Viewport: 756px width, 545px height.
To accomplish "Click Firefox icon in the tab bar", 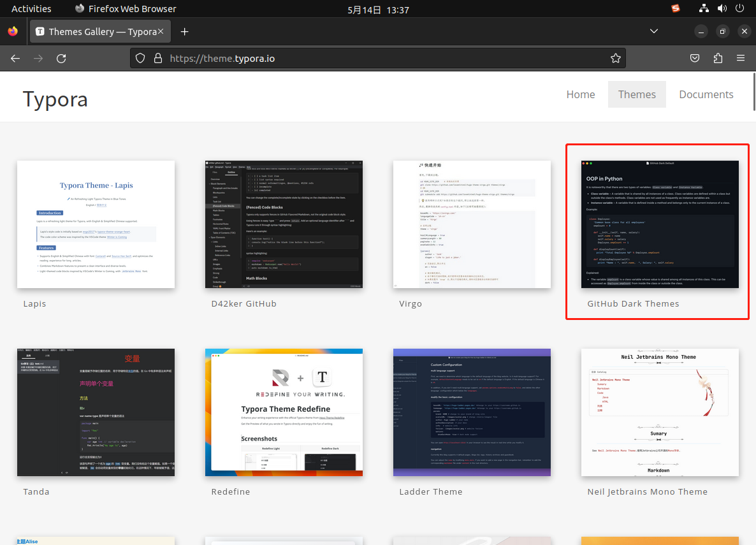I will coord(13,31).
